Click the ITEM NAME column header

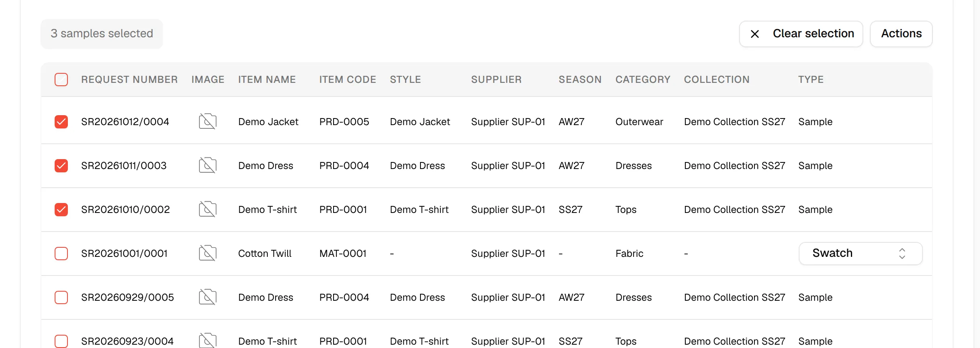[x=267, y=80]
